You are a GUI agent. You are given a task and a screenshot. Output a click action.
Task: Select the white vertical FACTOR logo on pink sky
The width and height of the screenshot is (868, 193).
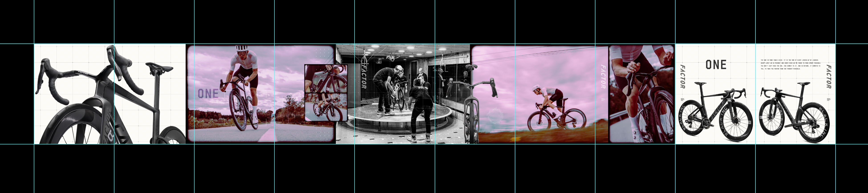click(603, 77)
